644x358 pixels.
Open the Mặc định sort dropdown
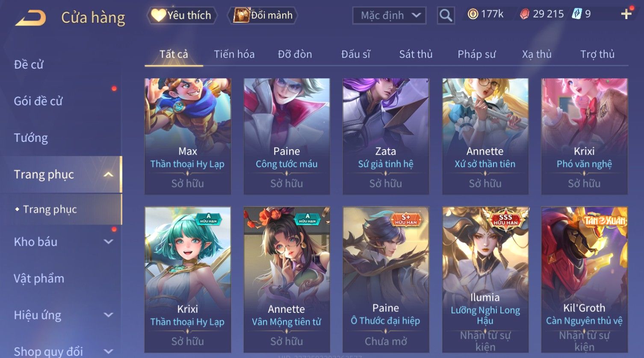tap(389, 16)
